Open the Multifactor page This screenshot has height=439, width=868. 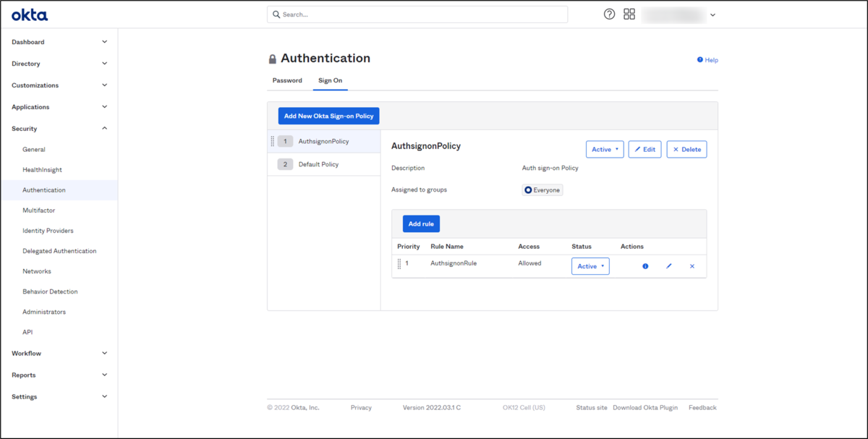pyautogui.click(x=38, y=210)
